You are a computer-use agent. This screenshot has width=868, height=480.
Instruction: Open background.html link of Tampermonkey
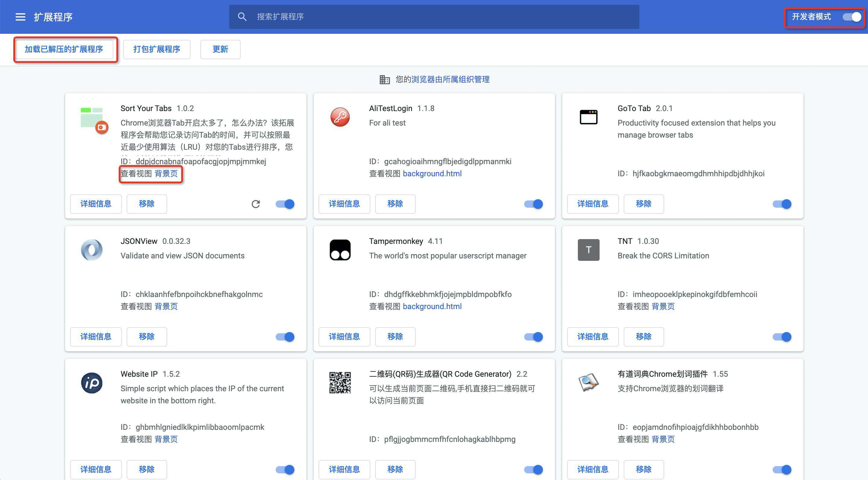click(x=432, y=307)
